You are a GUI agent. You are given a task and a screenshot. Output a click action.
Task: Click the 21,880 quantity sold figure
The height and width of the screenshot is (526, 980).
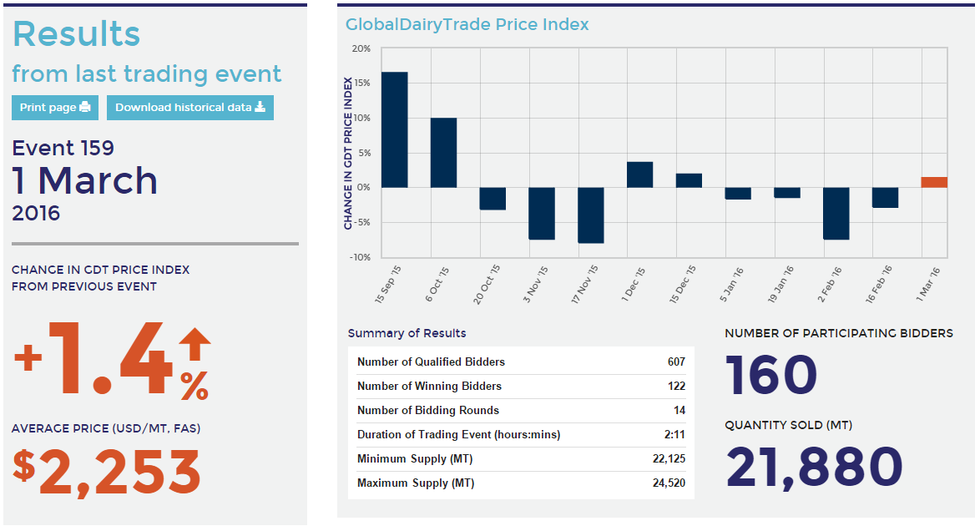pyautogui.click(x=815, y=467)
